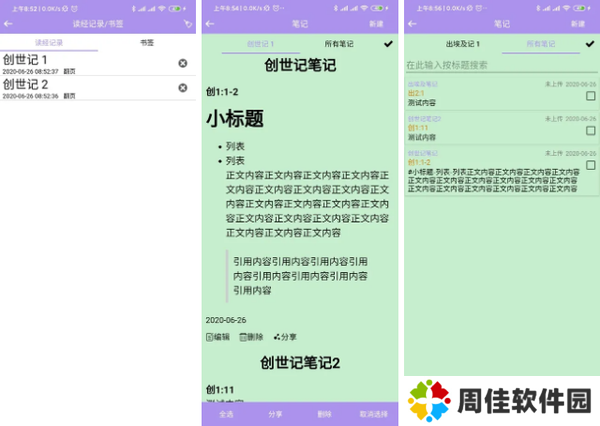Tap checkmark icon on middle notes screen
This screenshot has height=426, width=600.
pos(388,44)
